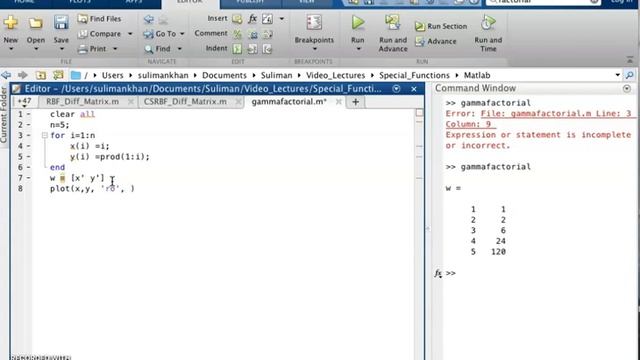Screen dimensions: 640x360
Task: Click the Uncomment icon
Action: point(253,34)
